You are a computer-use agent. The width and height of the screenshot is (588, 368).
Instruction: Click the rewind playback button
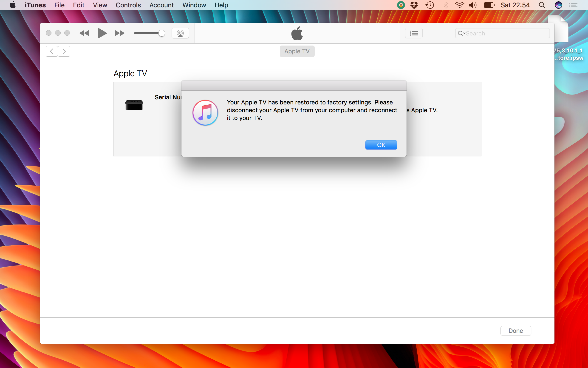pos(84,33)
